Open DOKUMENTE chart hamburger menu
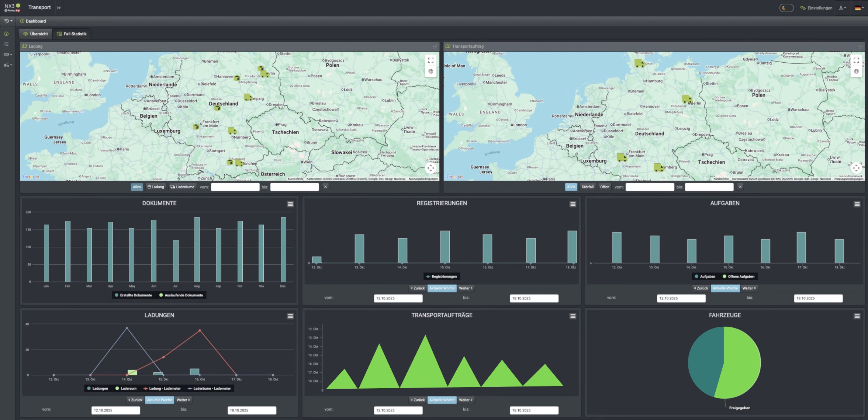 click(x=290, y=204)
